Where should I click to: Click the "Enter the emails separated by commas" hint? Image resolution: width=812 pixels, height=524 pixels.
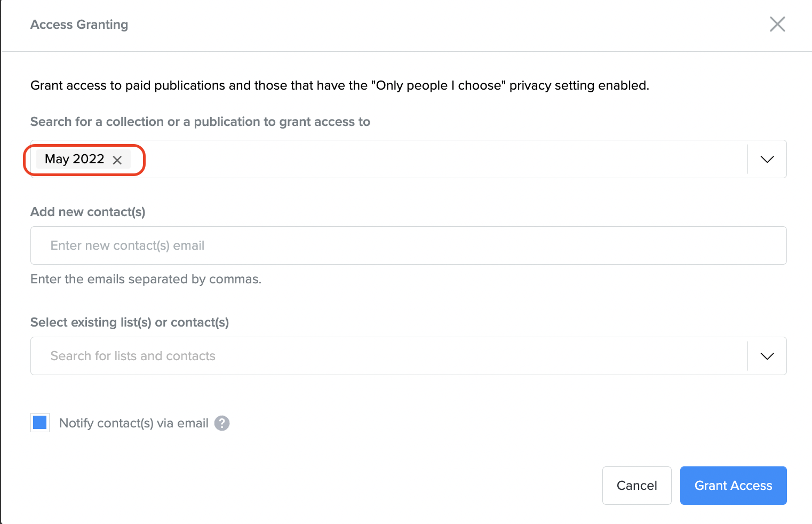coord(146,279)
